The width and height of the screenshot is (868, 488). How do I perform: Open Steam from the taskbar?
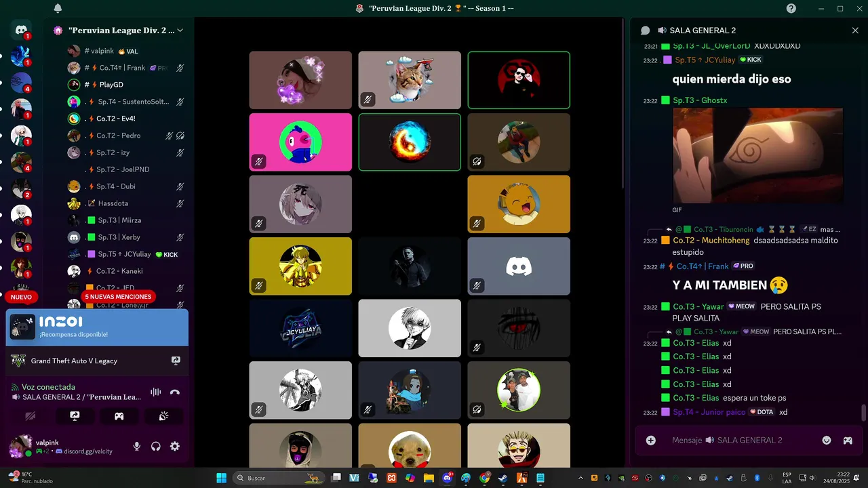click(503, 478)
